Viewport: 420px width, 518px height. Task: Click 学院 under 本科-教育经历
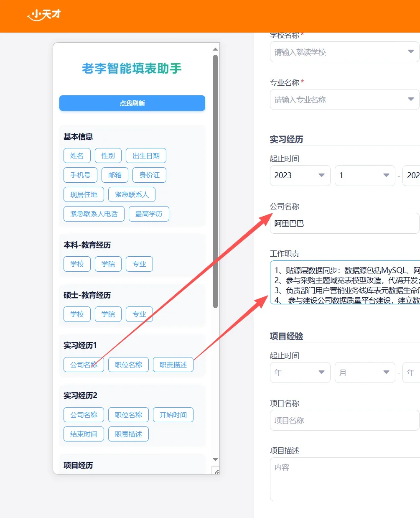(x=108, y=264)
